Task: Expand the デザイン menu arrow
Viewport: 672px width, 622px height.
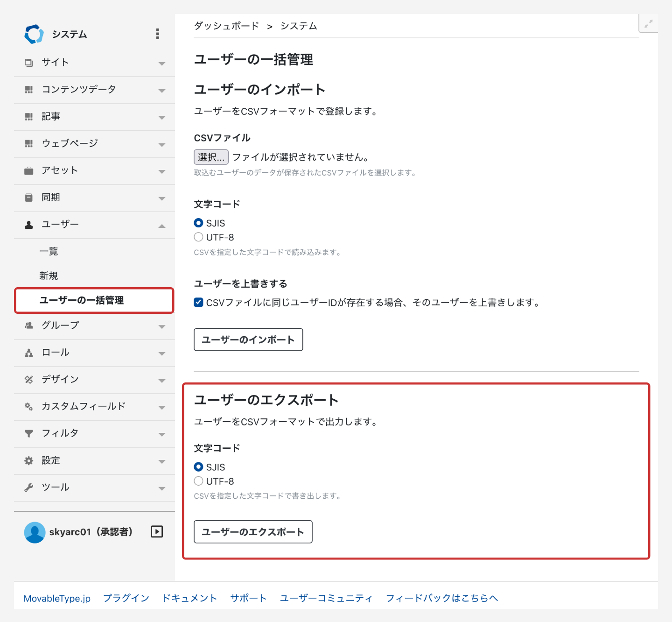Action: click(161, 381)
